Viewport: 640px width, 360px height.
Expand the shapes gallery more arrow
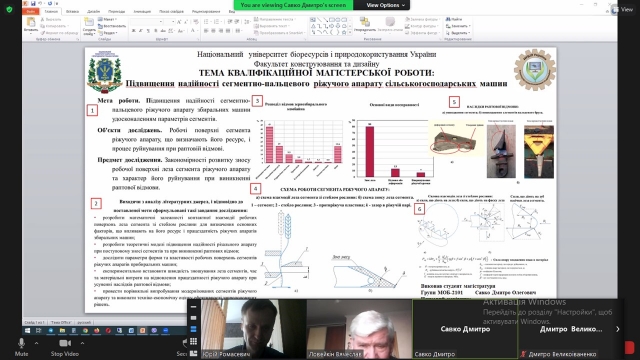[x=349, y=32]
